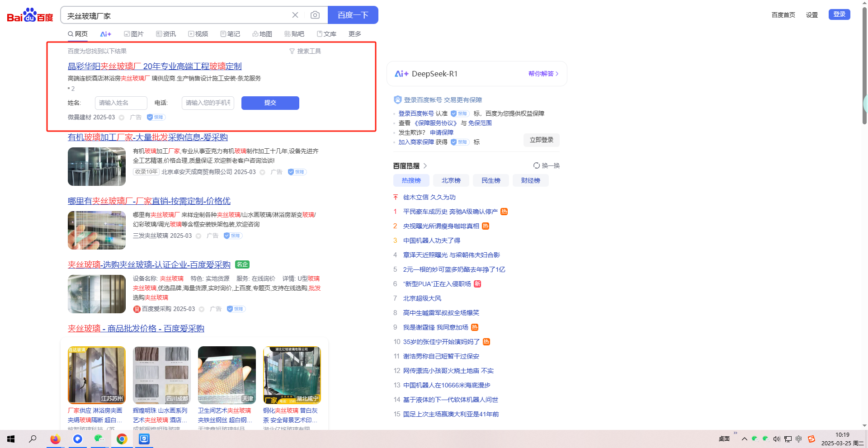
Task: Open 哪里有夹丝玻璃厂 result link
Action: 149,201
